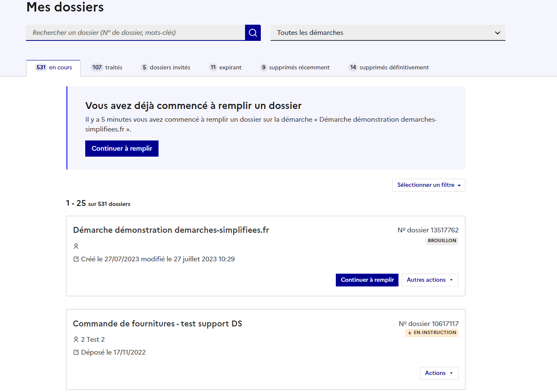Focus the 'Rechercher un dossier' search field
This screenshot has height=392, width=557.
pos(136,33)
